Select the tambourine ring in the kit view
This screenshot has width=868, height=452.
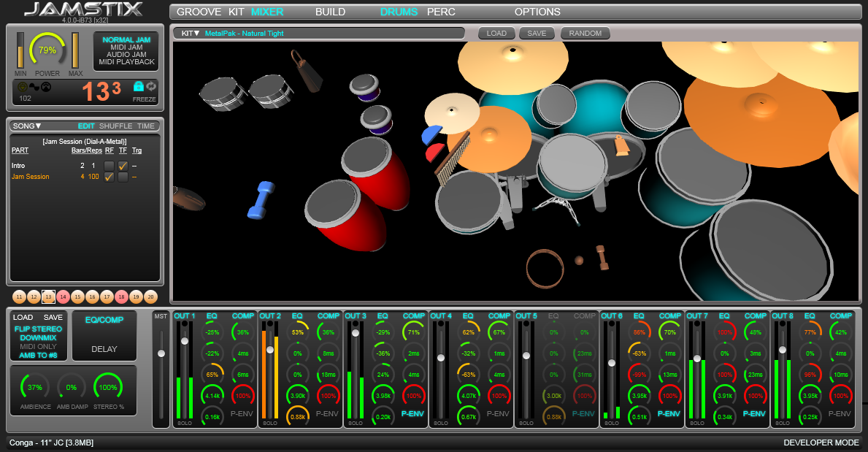(545, 269)
